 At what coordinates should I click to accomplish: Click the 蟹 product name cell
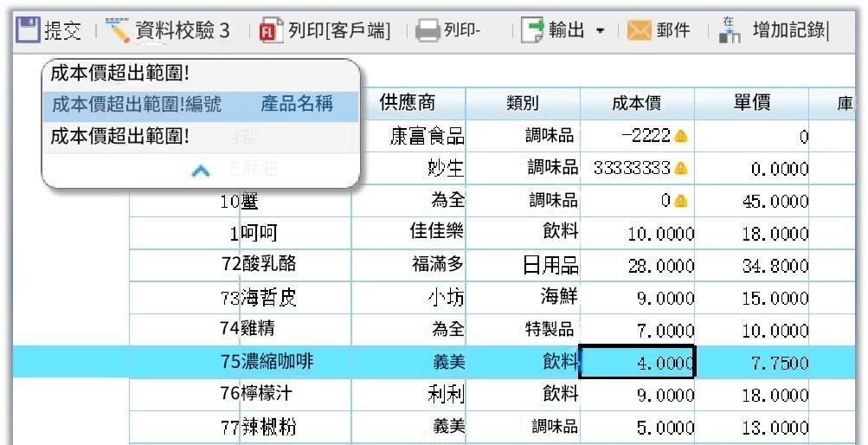click(296, 201)
